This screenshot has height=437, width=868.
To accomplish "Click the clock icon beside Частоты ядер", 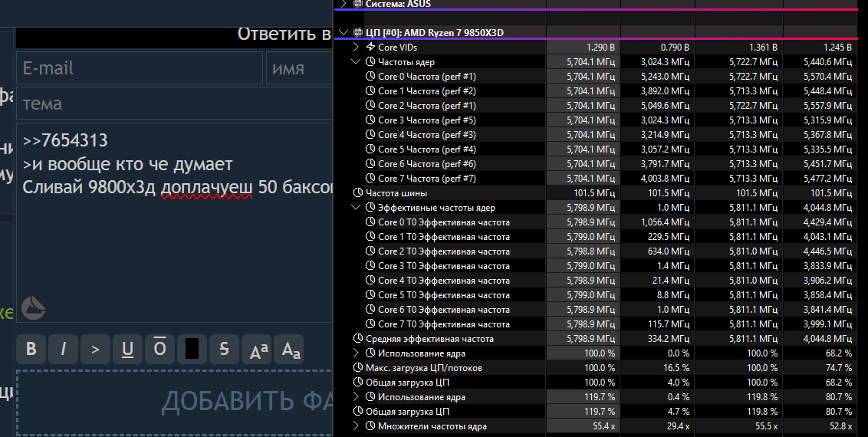I will point(370,61).
